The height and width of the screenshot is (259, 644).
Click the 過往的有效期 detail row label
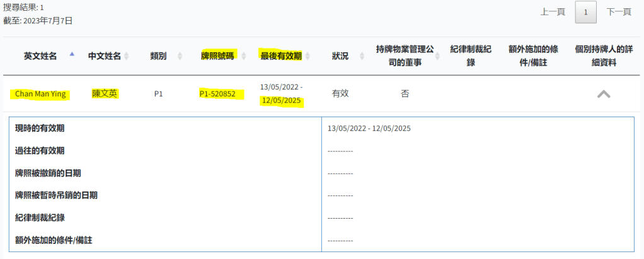[40, 151]
